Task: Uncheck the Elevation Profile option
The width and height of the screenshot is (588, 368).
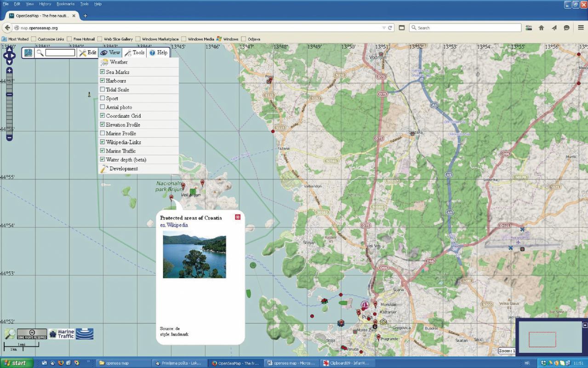Action: point(103,124)
